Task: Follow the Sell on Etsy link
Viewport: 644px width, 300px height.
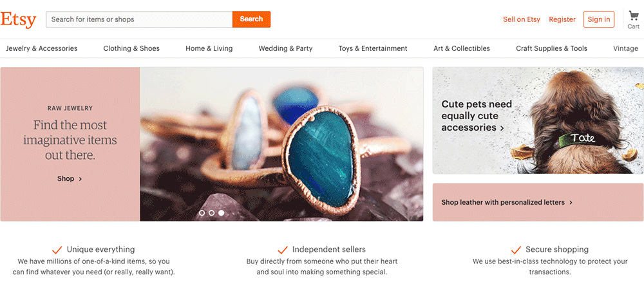Action: (x=522, y=19)
